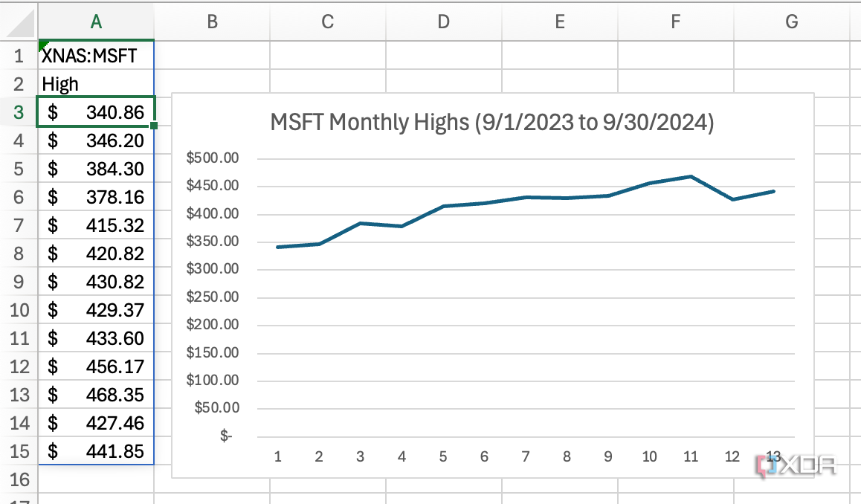
Task: Select the cell with value $340.86
Action: [96, 112]
